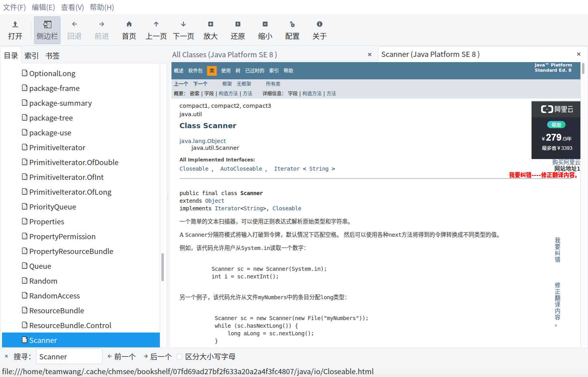Open the 配置 settings icon

(x=292, y=24)
